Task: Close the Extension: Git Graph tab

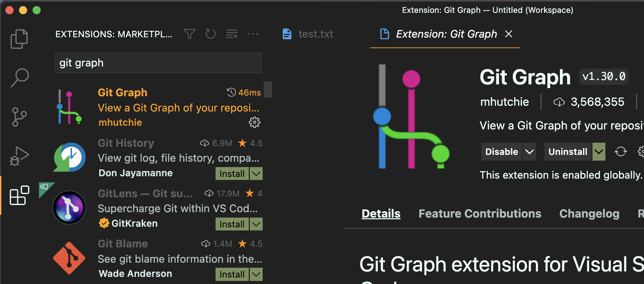Action: tap(508, 34)
